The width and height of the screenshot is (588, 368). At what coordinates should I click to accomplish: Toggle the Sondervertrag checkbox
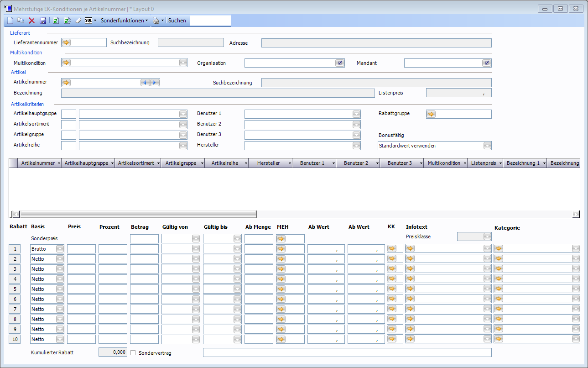[x=133, y=353]
